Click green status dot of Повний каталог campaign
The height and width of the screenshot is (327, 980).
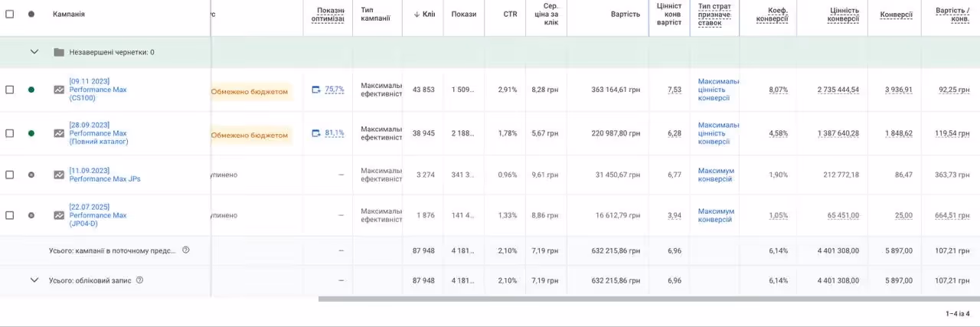(31, 133)
